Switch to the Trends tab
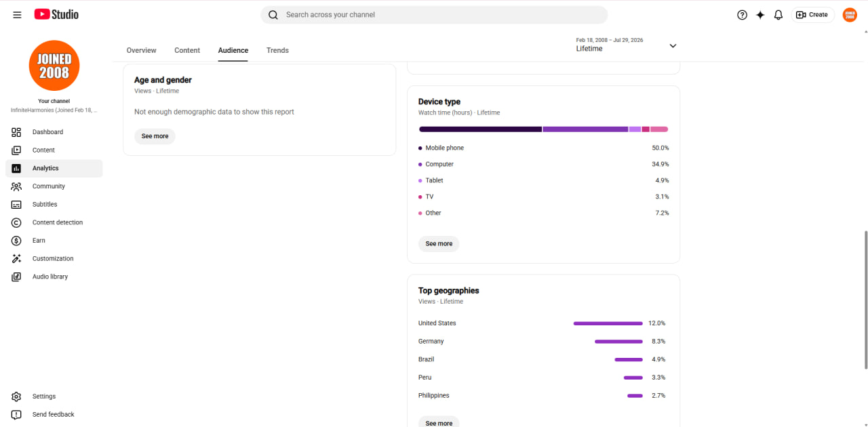The width and height of the screenshot is (868, 427). [277, 50]
